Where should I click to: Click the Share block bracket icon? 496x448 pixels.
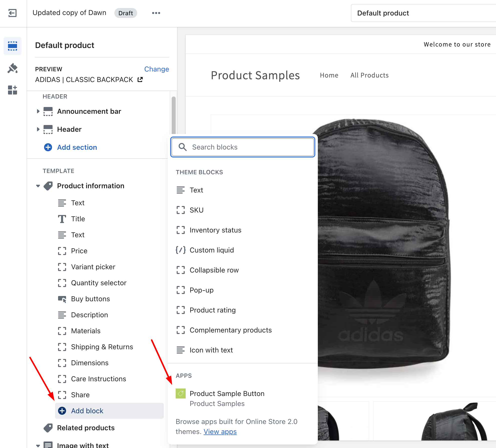62,395
